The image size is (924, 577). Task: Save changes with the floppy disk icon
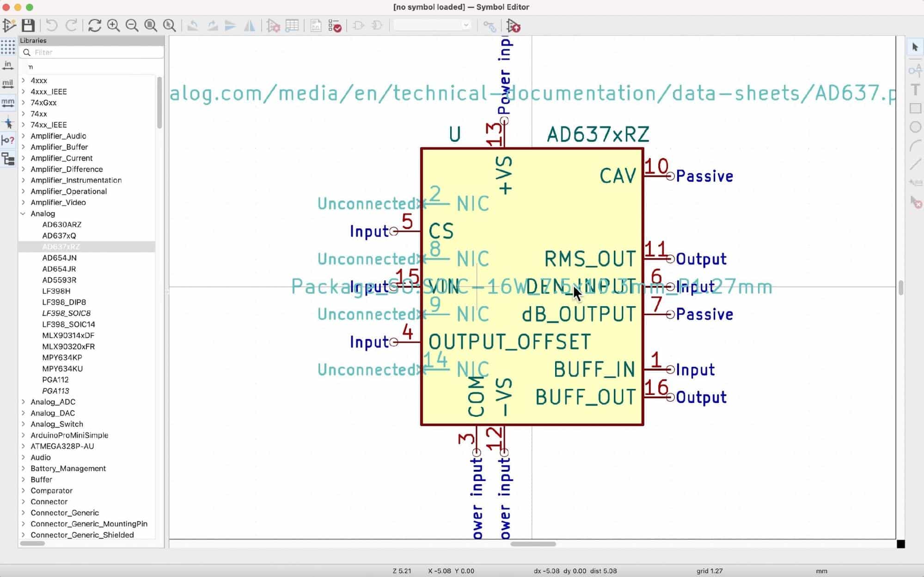pyautogui.click(x=28, y=25)
